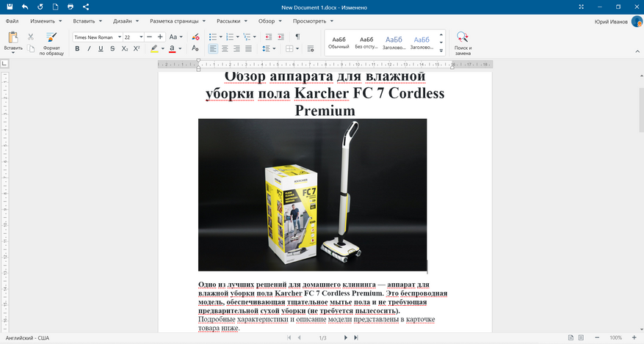This screenshot has width=644, height=344.
Task: Toggle full-screen mode icon in title bar
Action: click(x=581, y=7)
